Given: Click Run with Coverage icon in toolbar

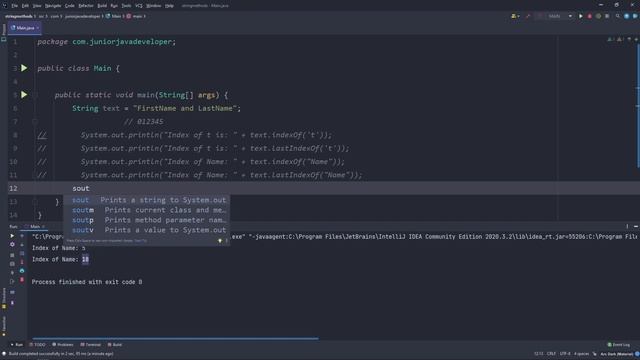Looking at the screenshot, I should (599, 16).
